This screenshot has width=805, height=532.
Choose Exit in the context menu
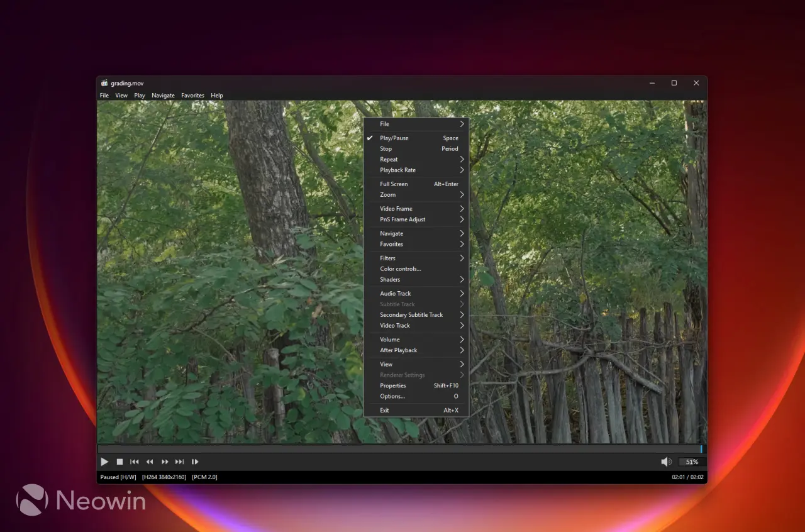[x=416, y=411]
